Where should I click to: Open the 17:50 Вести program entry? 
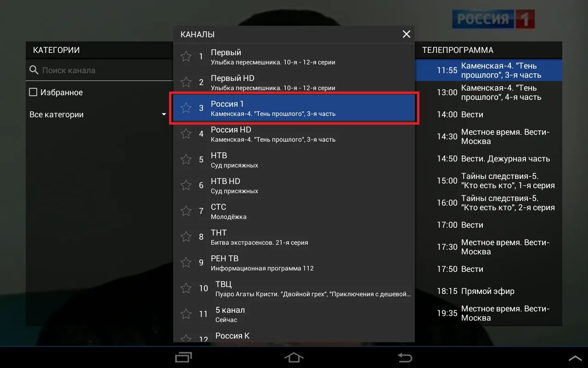click(489, 269)
